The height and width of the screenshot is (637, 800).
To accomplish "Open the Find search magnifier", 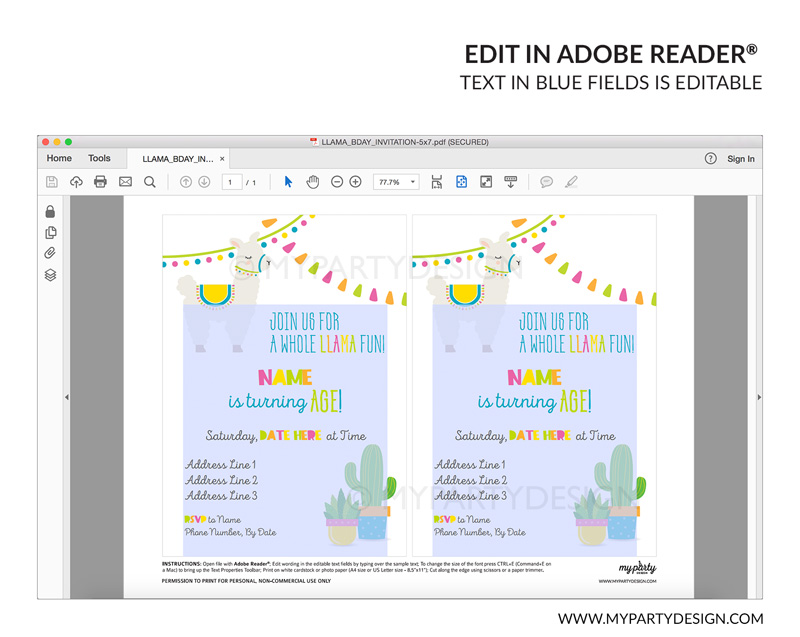I will click(150, 182).
